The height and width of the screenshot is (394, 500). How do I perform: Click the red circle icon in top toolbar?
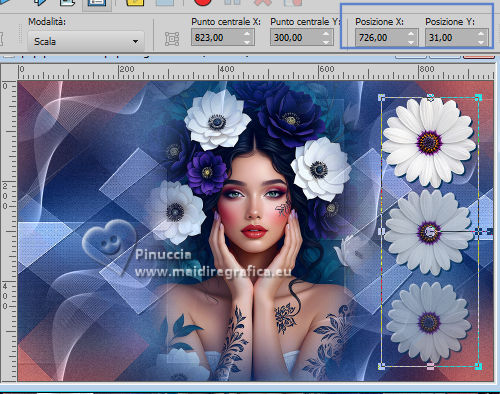click(x=202, y=3)
